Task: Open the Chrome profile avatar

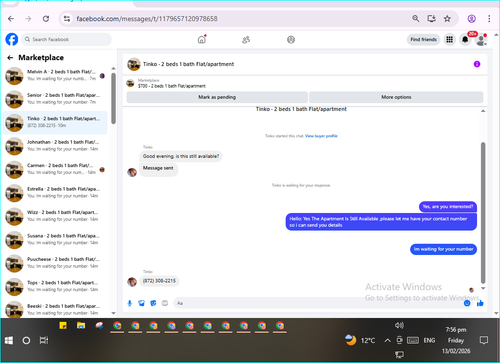Action: pos(471,19)
